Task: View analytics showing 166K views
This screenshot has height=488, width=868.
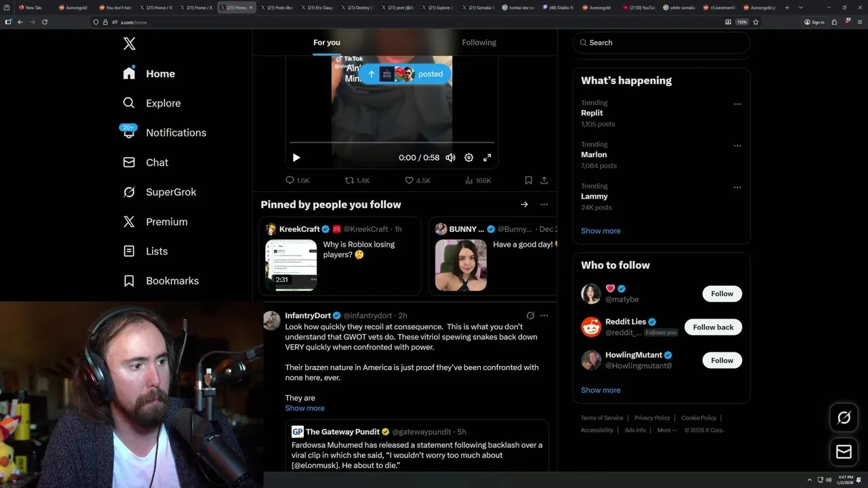Action: (x=478, y=180)
